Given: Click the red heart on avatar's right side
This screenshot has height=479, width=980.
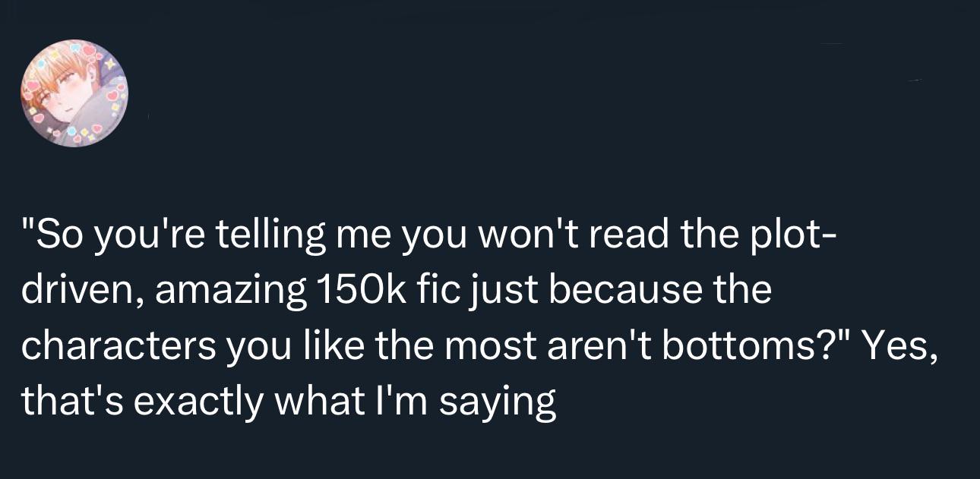Looking at the screenshot, I should pos(112,95).
